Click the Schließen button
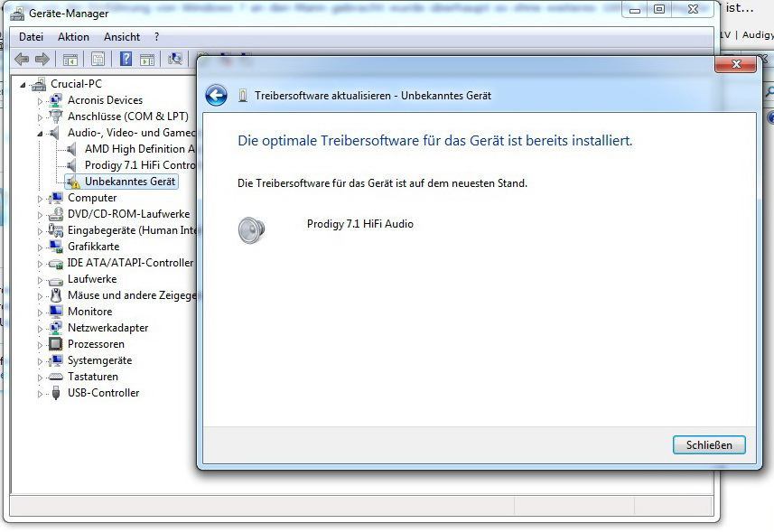 [x=709, y=445]
